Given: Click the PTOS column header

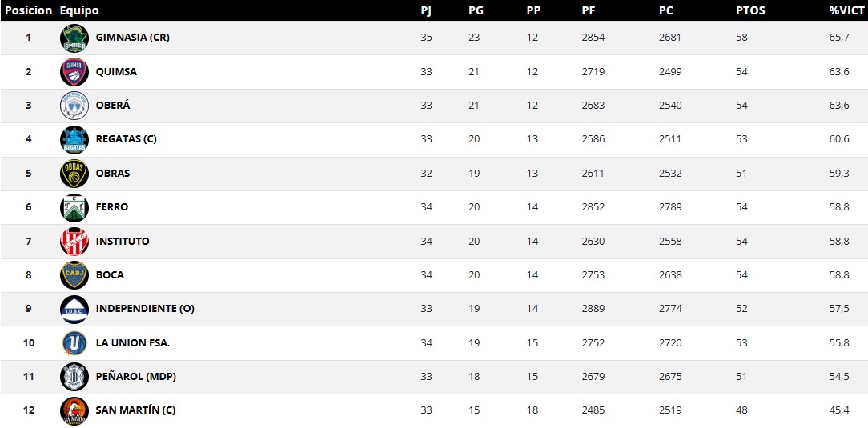Looking at the screenshot, I should tap(750, 10).
